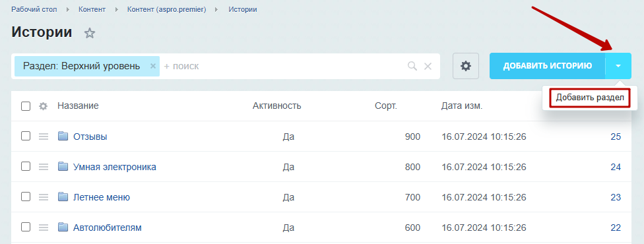The width and height of the screenshot is (644, 244).
Task: Open Истории breadcrumb link
Action: 243,9
